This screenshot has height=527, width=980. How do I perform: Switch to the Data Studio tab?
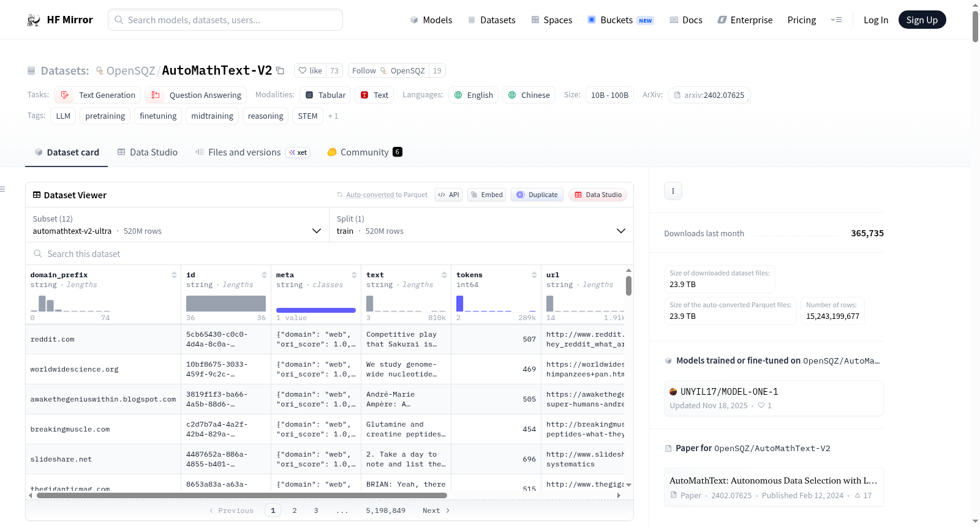[x=148, y=152]
